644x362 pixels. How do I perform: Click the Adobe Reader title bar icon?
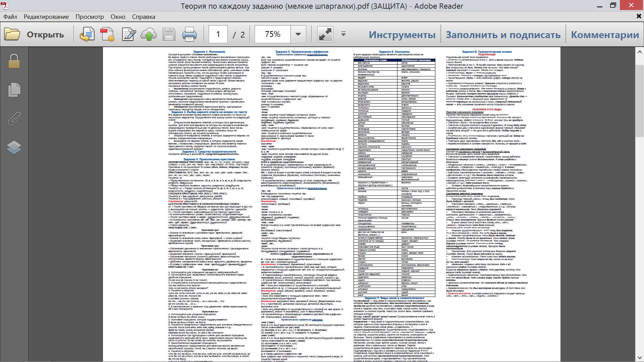coord(5,5)
